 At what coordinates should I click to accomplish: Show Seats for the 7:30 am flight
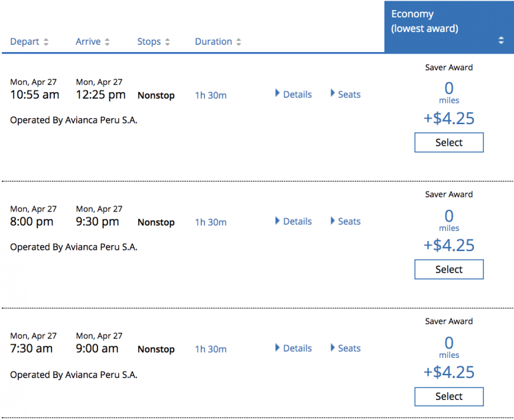click(346, 348)
